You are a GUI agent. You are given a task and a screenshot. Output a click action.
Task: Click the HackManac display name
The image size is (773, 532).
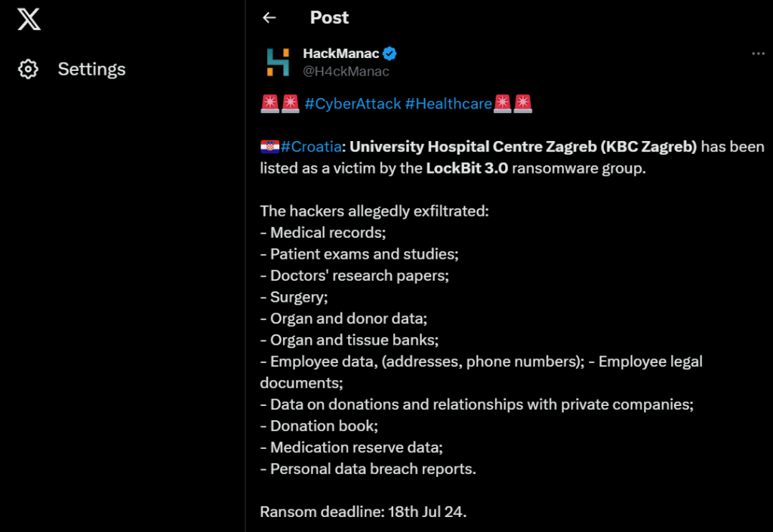pyautogui.click(x=340, y=54)
